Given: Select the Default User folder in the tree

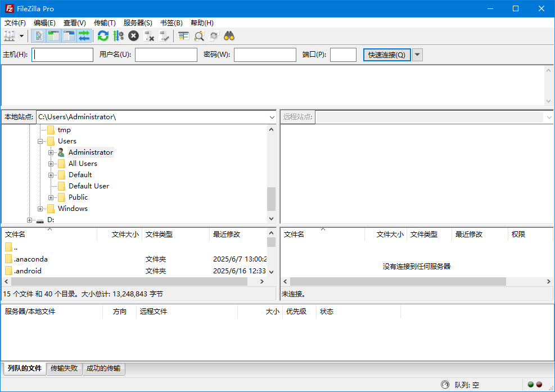Looking at the screenshot, I should (x=89, y=186).
